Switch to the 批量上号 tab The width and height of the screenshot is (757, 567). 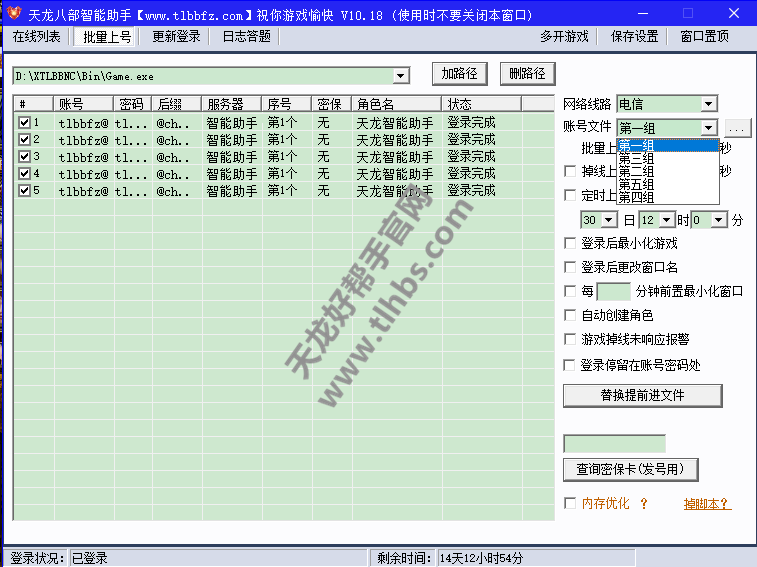(x=107, y=37)
